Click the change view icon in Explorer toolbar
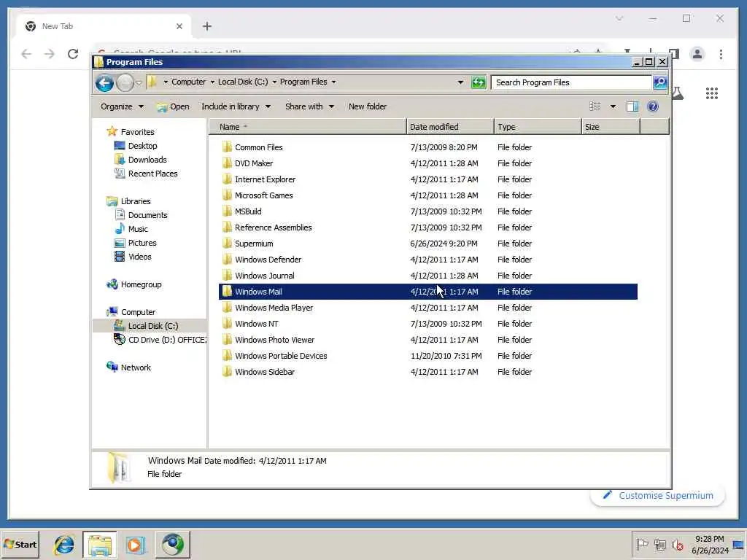Image resolution: width=747 pixels, height=560 pixels. click(x=595, y=106)
